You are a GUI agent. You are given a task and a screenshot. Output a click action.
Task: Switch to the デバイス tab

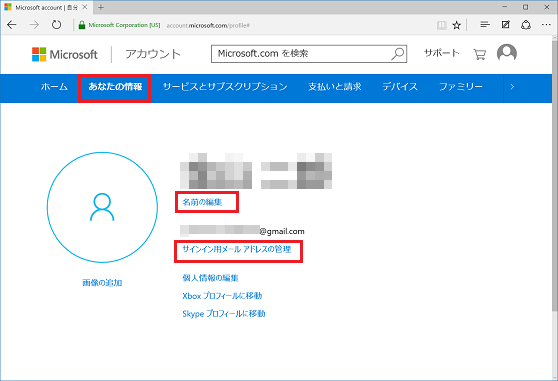click(x=400, y=86)
